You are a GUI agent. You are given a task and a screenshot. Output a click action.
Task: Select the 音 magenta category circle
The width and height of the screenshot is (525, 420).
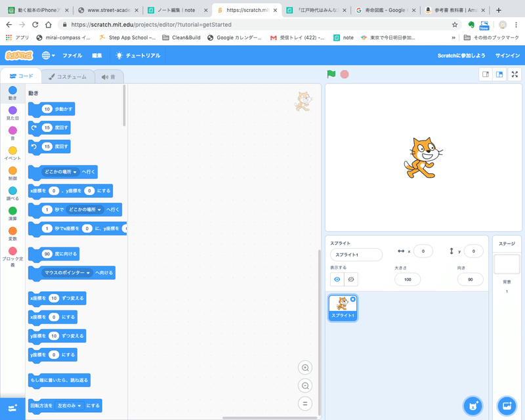[x=12, y=131]
